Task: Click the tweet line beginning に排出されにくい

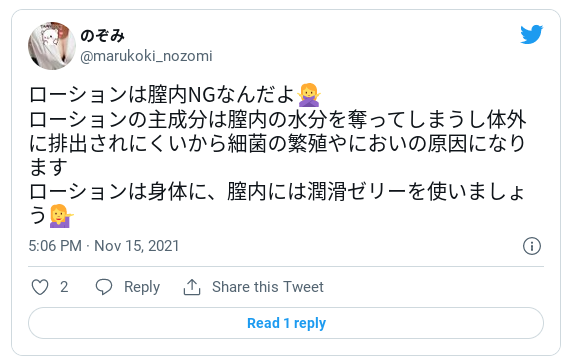Action: pos(278,143)
